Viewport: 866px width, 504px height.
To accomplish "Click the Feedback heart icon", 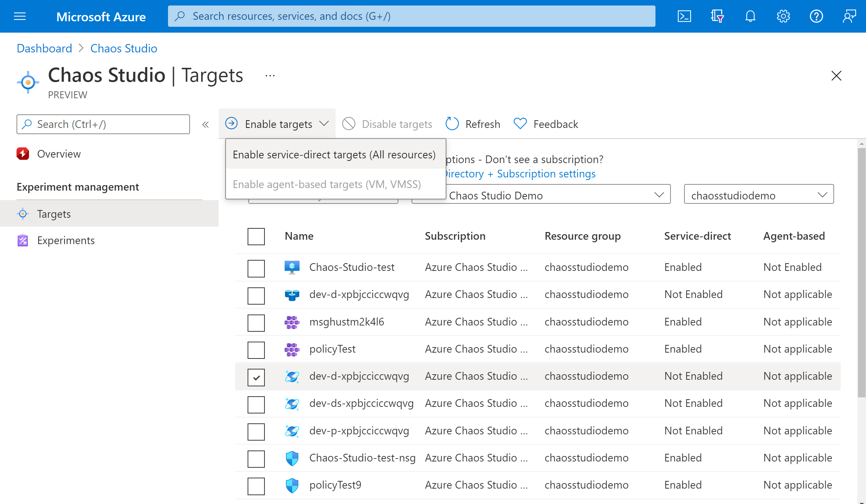I will pyautogui.click(x=520, y=124).
